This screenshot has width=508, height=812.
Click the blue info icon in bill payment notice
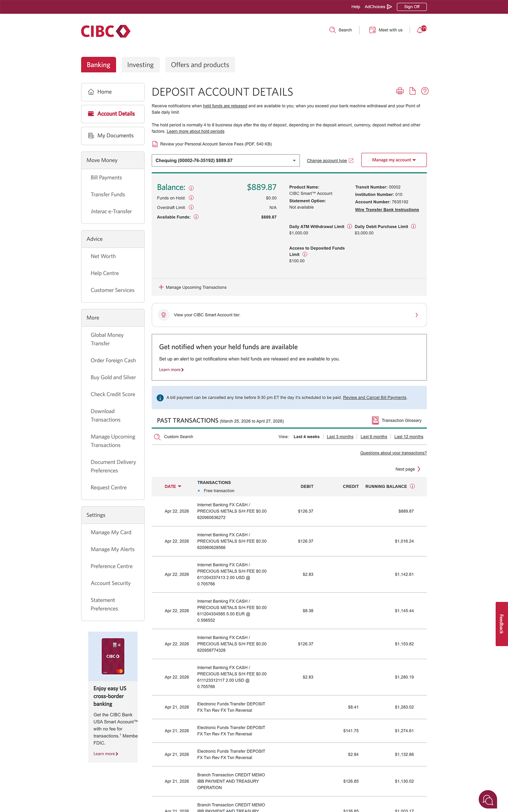tap(160, 398)
